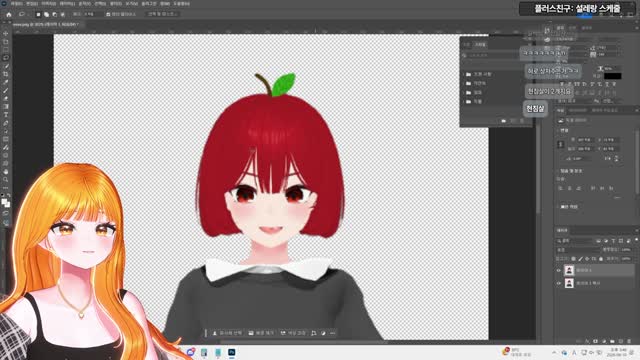This screenshot has height=360, width=640.
Task: Toggle the layer filter on/off switch
Action: (636, 240)
